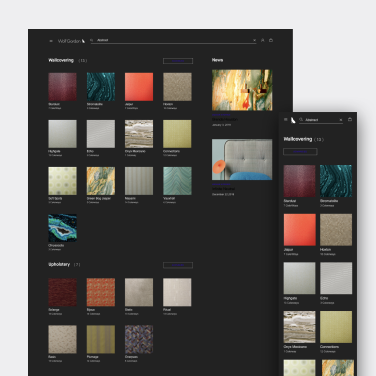Focus the desktop search field containing Abstract
Image resolution: width=376 pixels, height=376 pixels.
[173, 40]
